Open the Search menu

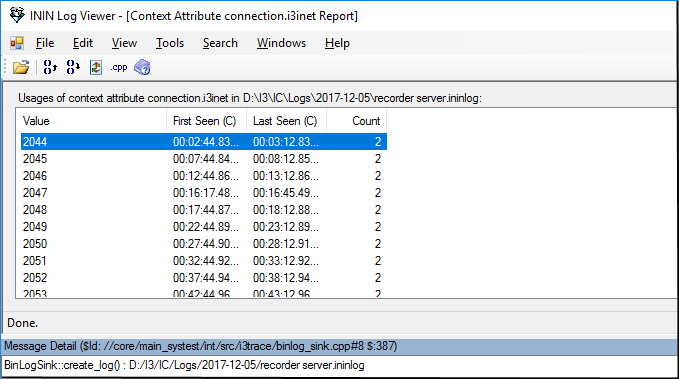(x=220, y=43)
